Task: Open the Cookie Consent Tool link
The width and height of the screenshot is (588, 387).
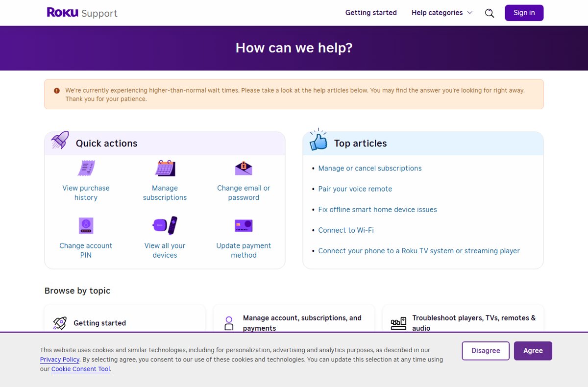Action: click(81, 369)
